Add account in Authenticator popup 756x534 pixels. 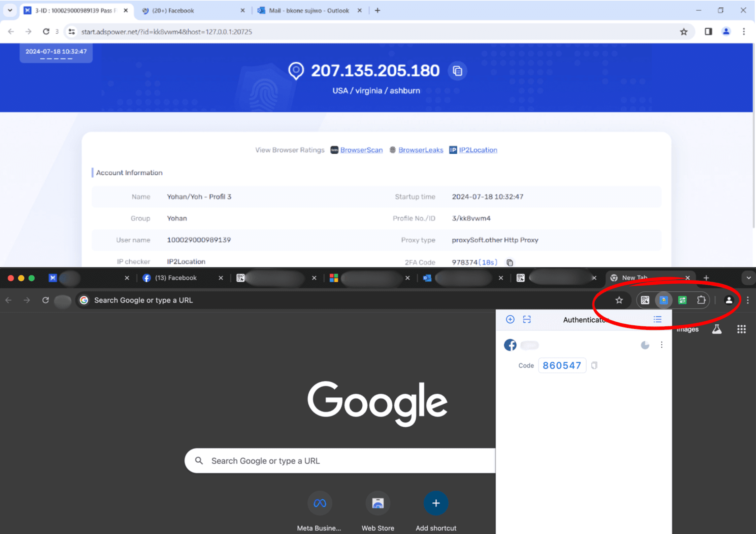coord(510,319)
